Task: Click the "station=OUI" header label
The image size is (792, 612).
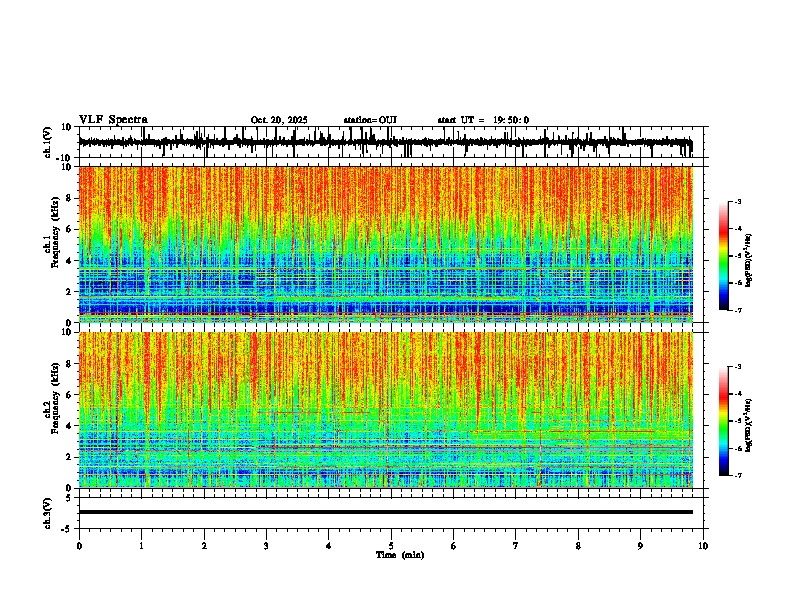Action: pos(370,120)
